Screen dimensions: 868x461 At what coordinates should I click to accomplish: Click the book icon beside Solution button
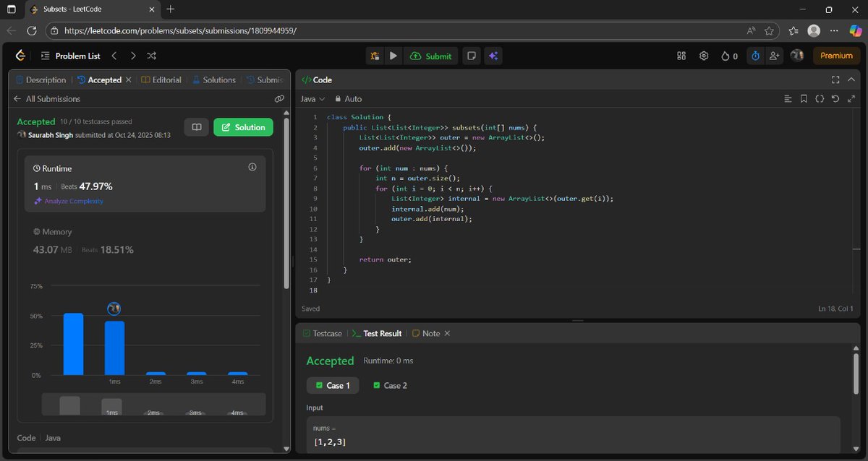196,127
